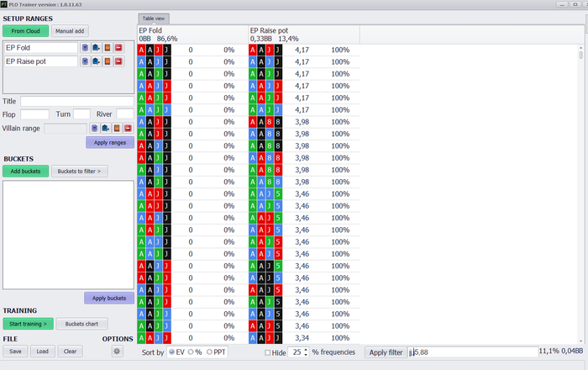Screen dimensions: 588x370
Task: Click the blue bag-arrow icon beside EP Raise pot
Action: click(96, 61)
